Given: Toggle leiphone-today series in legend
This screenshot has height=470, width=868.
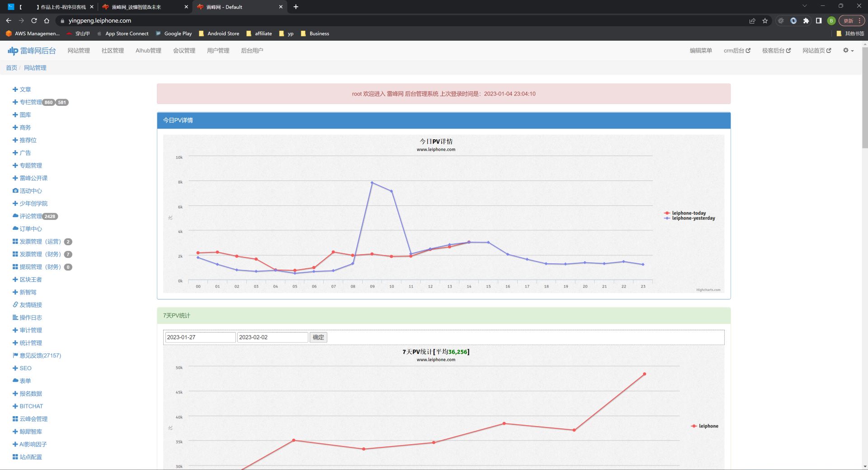Looking at the screenshot, I should [x=685, y=213].
